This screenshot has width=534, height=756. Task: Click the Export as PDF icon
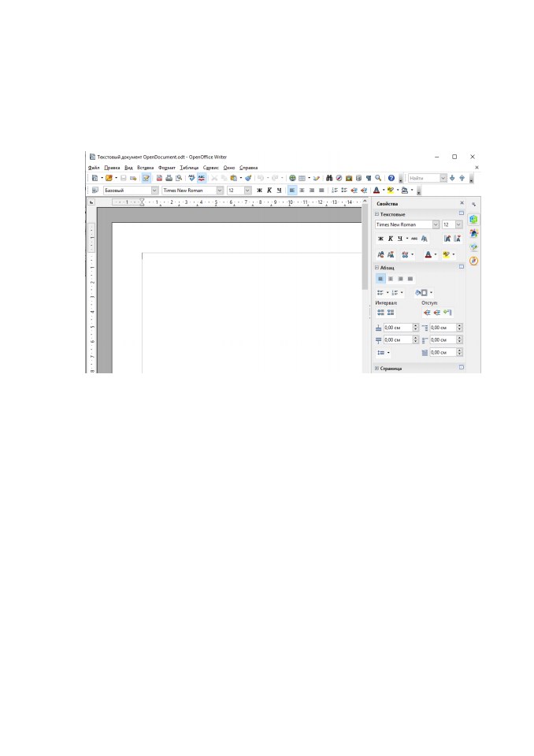pyautogui.click(x=159, y=179)
